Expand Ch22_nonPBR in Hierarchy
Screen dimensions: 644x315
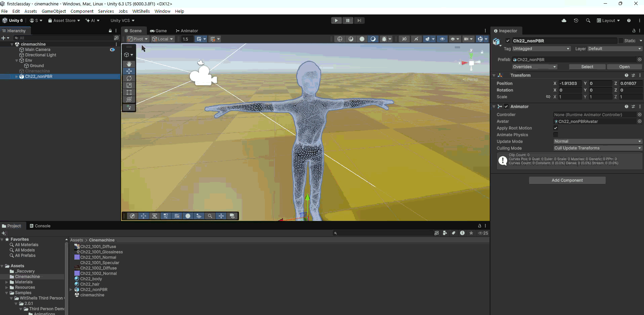[16, 77]
